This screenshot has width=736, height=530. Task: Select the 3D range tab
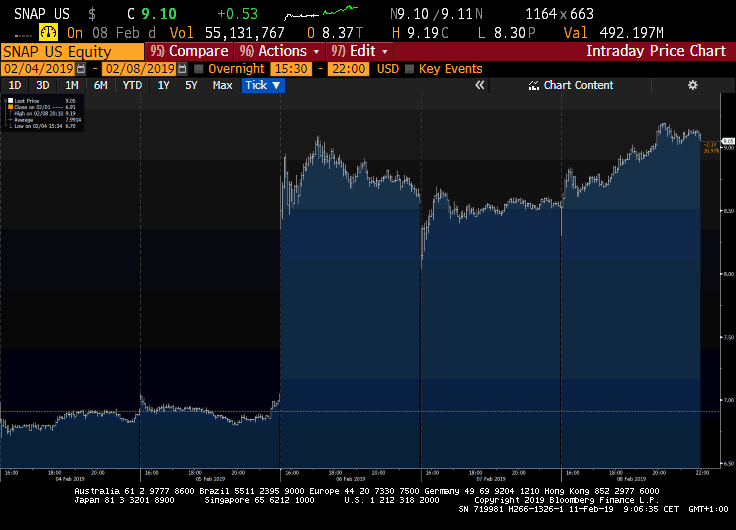[x=43, y=85]
